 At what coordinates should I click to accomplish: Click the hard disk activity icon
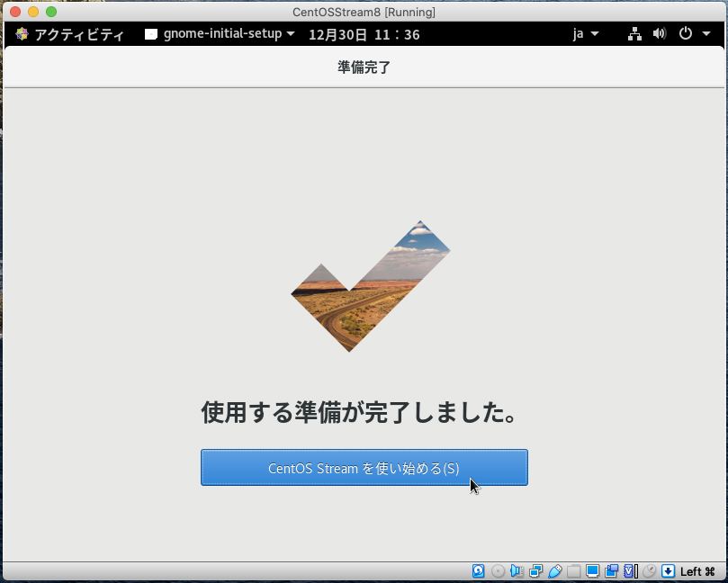[x=478, y=571]
